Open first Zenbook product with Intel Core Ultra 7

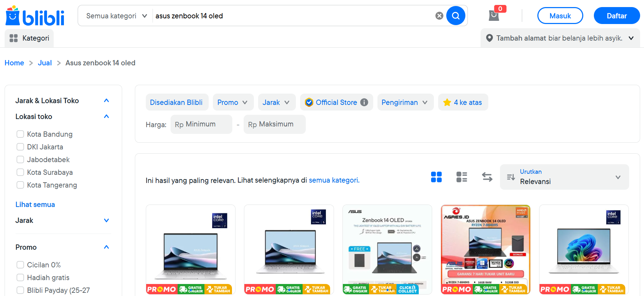pyautogui.click(x=191, y=249)
